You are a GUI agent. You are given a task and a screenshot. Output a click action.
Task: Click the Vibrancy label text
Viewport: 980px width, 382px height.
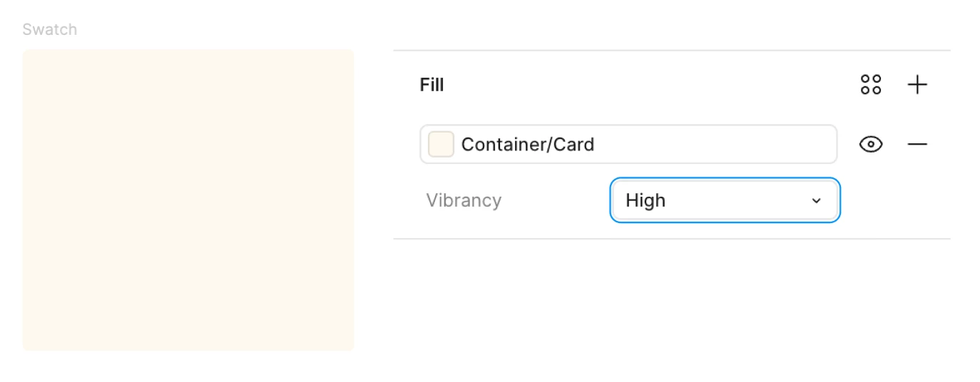coord(464,200)
